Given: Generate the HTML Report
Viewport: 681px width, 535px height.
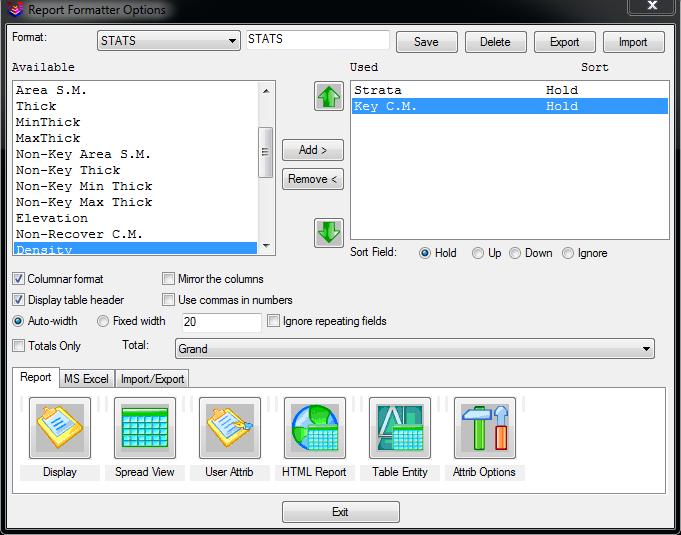Looking at the screenshot, I should (315, 428).
